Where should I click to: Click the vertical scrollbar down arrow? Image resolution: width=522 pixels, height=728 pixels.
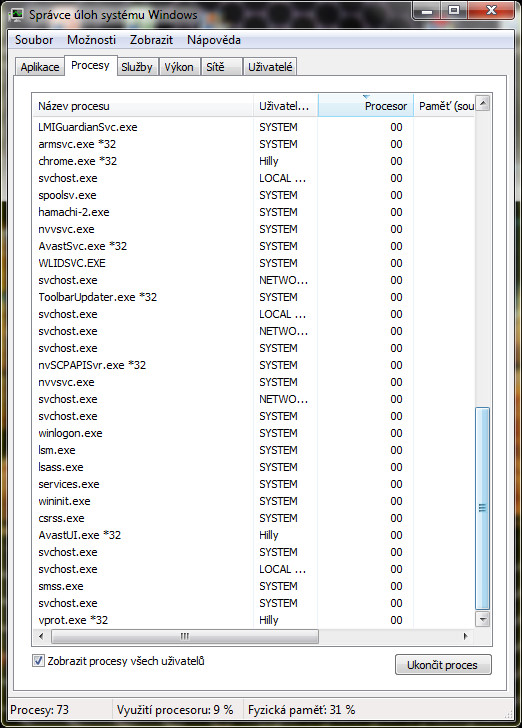[x=483, y=619]
